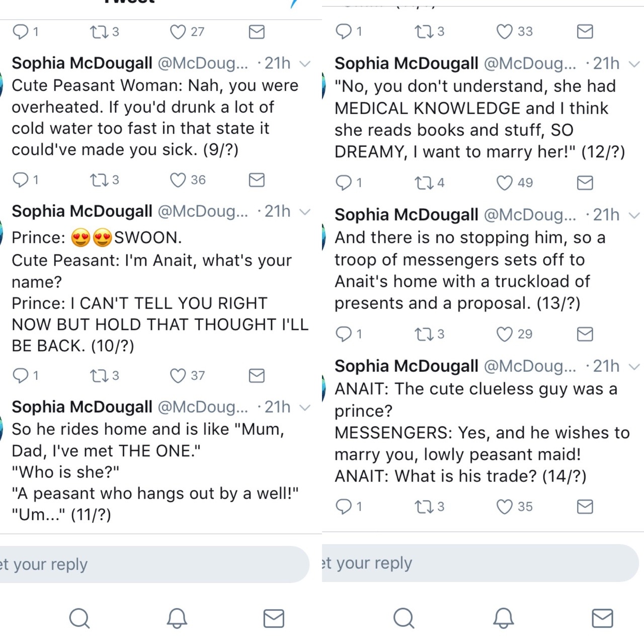Open chevron menu on the ANAIT prince tweet

point(634,367)
